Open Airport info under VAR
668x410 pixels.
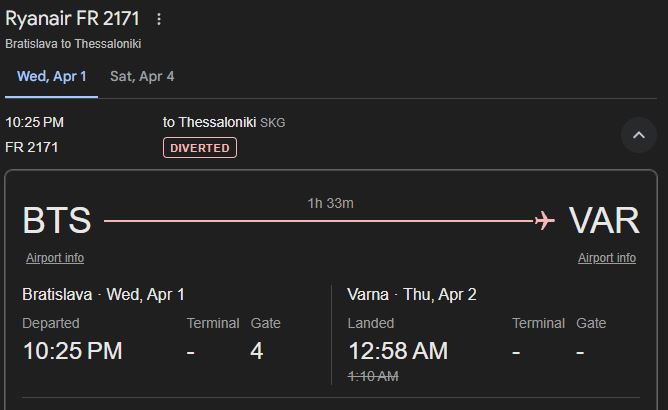(x=606, y=258)
